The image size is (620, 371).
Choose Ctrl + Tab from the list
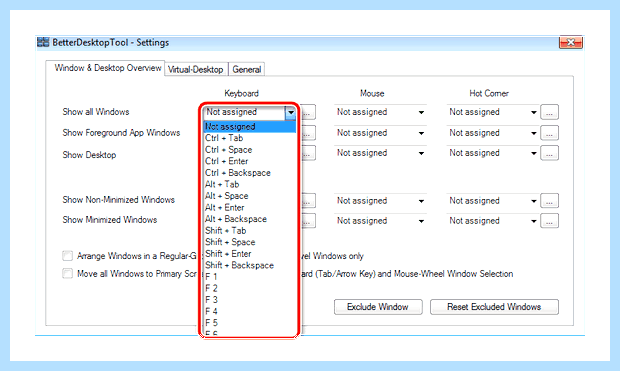coord(250,138)
